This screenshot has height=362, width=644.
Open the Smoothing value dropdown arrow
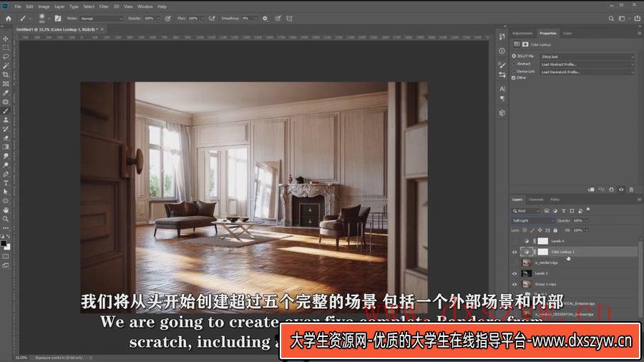(255, 19)
